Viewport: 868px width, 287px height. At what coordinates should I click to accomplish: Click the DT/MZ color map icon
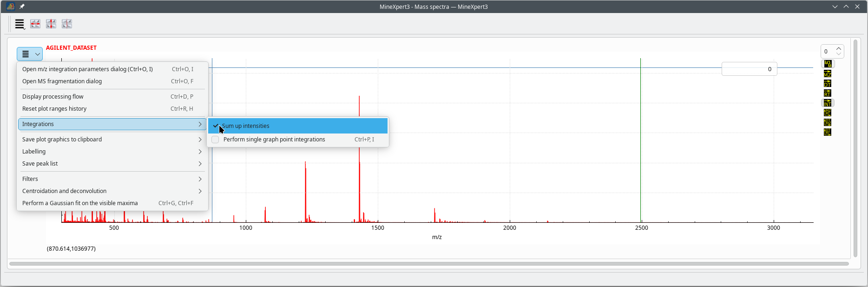(828, 123)
